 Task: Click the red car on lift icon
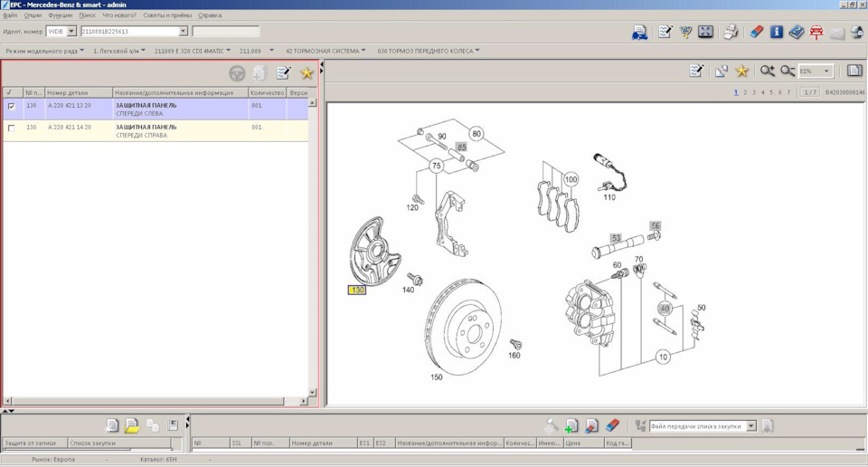pos(816,33)
